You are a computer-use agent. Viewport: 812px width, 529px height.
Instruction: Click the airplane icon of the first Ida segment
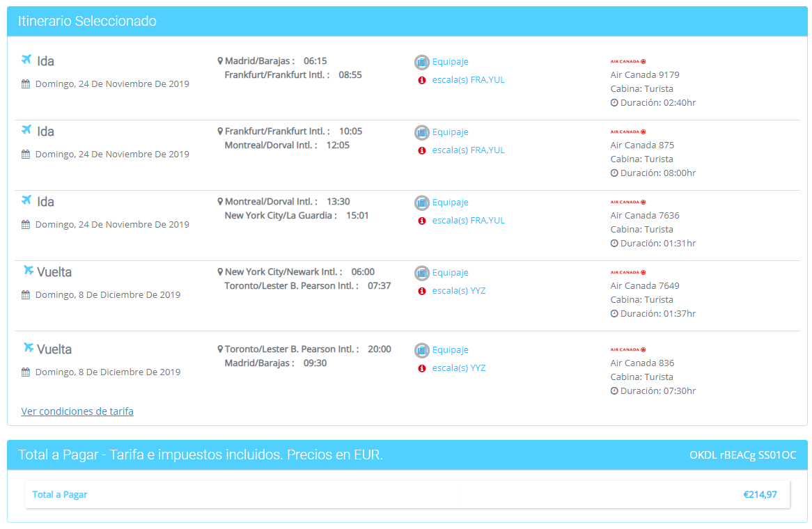26,60
